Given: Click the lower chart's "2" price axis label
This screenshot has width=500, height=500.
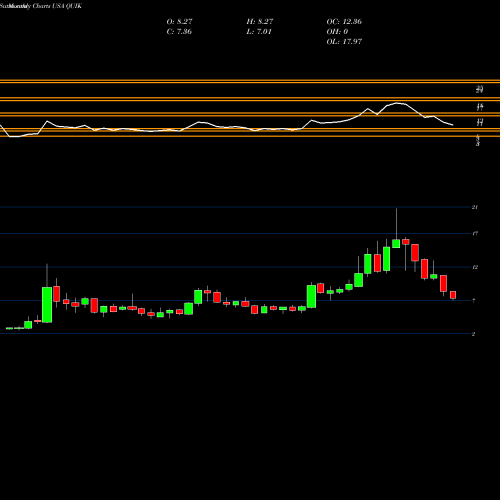Looking at the screenshot, I should 473,334.
